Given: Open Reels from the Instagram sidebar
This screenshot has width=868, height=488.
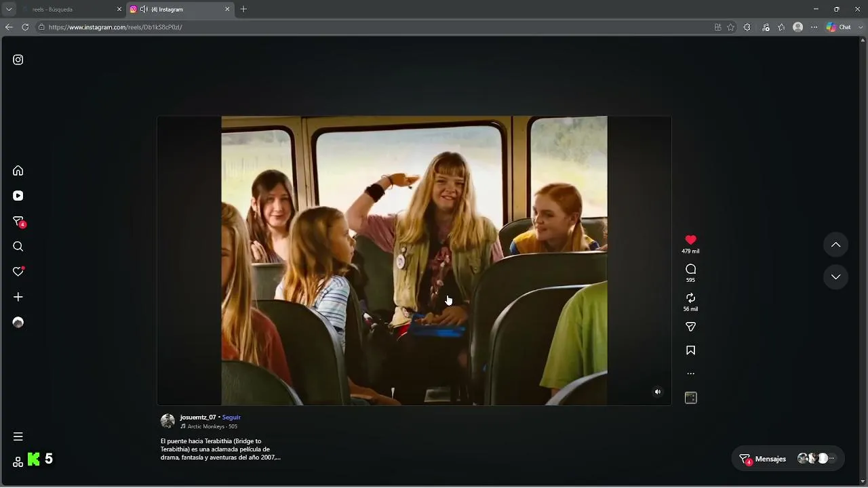Looking at the screenshot, I should 18,196.
